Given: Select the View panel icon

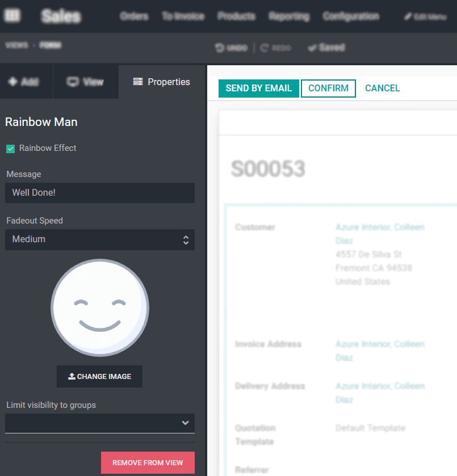Looking at the screenshot, I should pos(85,81).
